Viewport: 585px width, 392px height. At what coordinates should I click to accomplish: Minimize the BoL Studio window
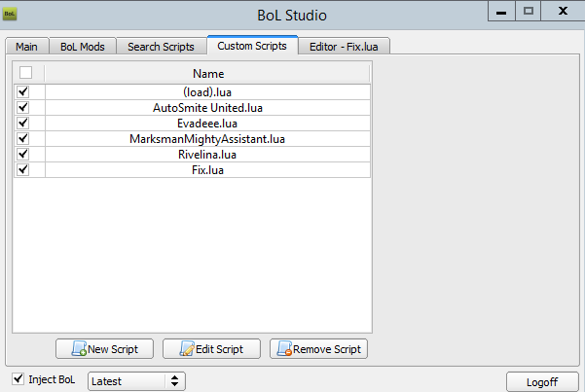tap(501, 12)
